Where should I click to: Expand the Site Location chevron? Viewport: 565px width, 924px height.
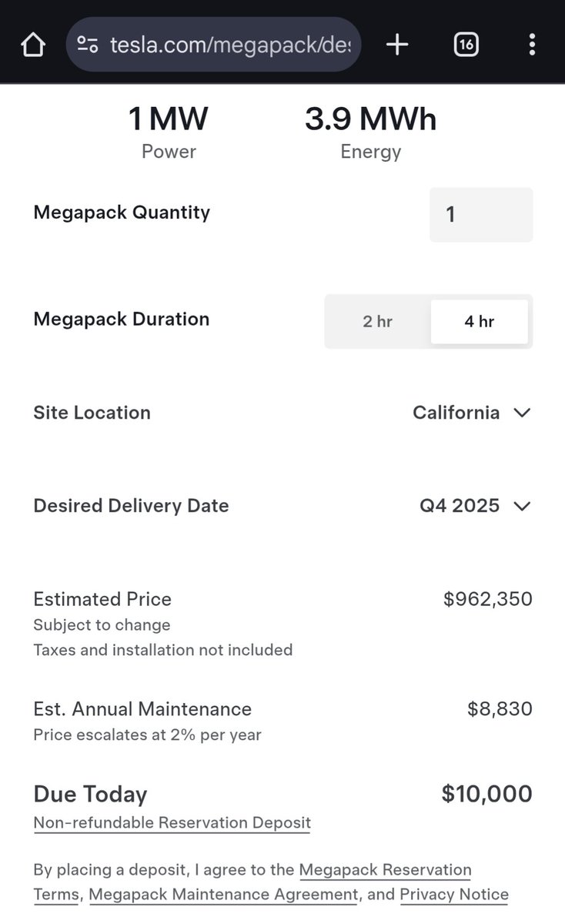coord(522,413)
